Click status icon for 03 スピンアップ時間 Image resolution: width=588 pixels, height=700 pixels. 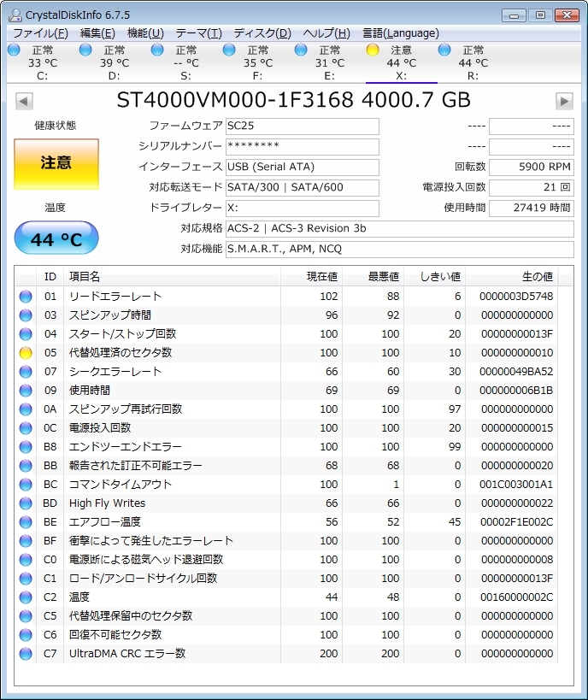26,315
